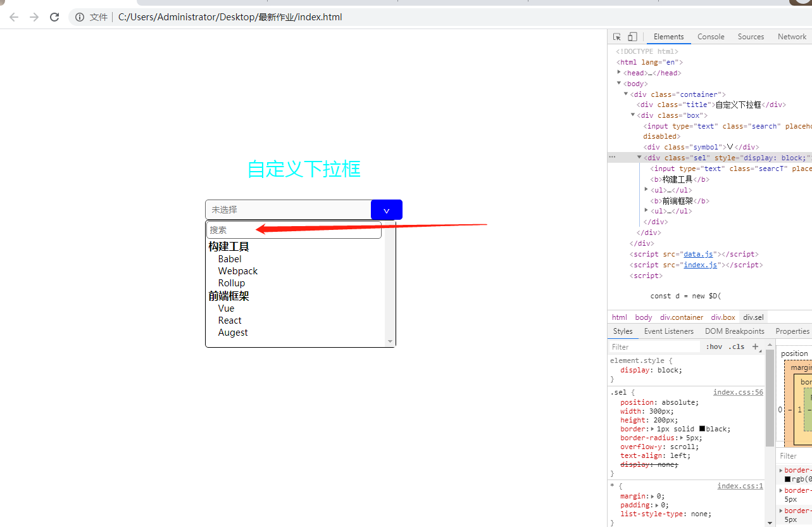The height and width of the screenshot is (527, 812).
Task: Click the browser back arrow
Action: (x=14, y=17)
